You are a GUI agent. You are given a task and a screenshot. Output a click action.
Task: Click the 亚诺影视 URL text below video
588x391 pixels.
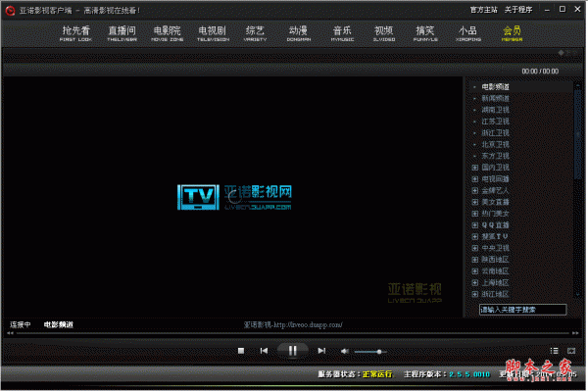[293, 324]
